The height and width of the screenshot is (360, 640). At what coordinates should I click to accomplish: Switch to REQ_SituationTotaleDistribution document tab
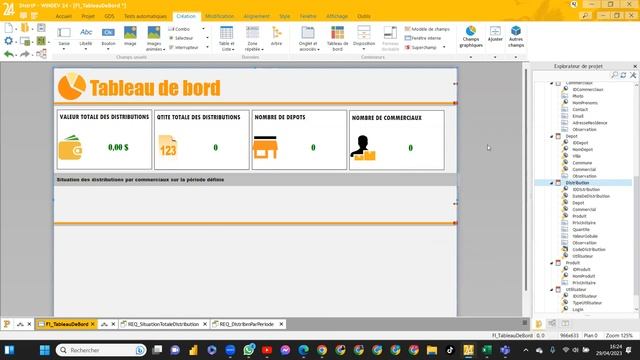(163, 324)
